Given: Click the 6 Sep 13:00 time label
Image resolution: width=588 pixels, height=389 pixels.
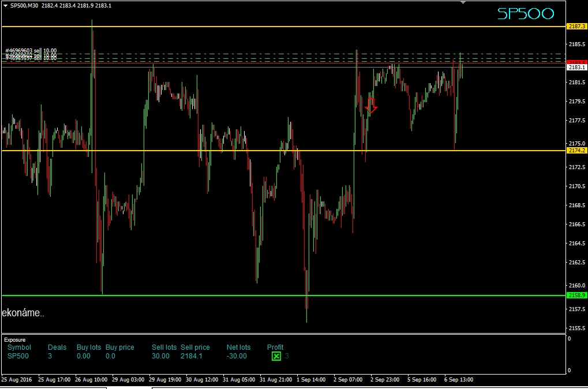Looking at the screenshot, I should 459,380.
